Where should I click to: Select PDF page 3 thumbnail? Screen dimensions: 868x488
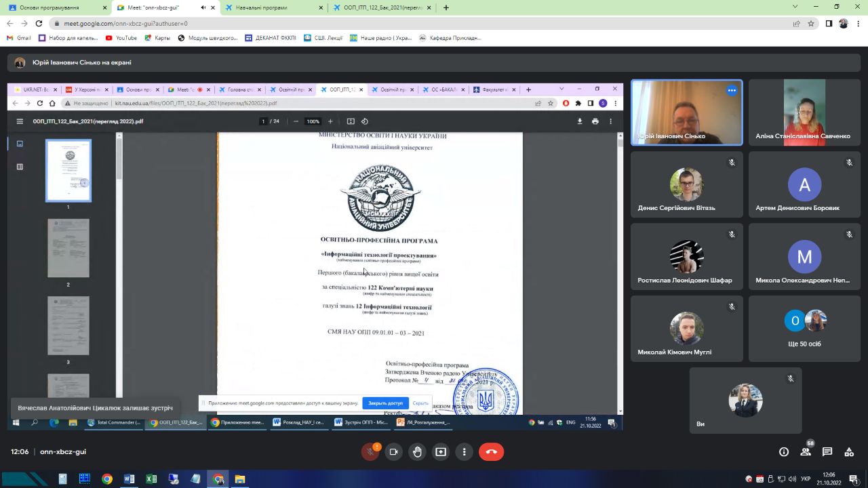tap(68, 325)
